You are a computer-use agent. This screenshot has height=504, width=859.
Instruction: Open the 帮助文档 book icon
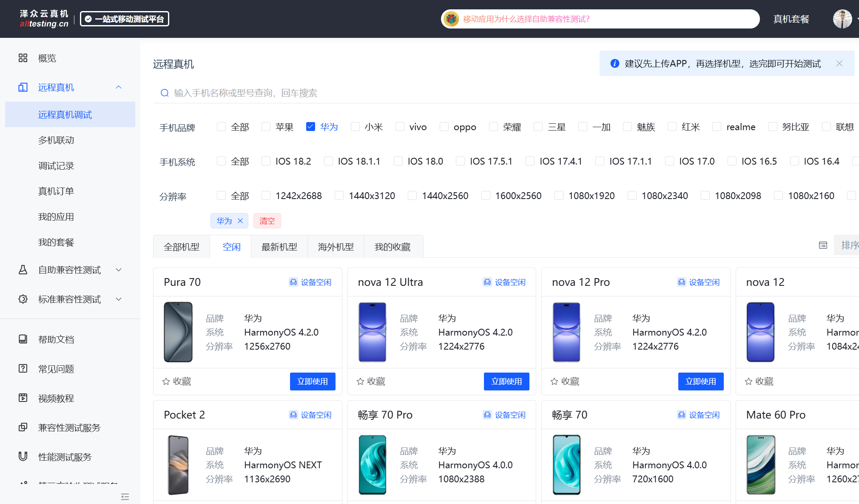click(23, 339)
